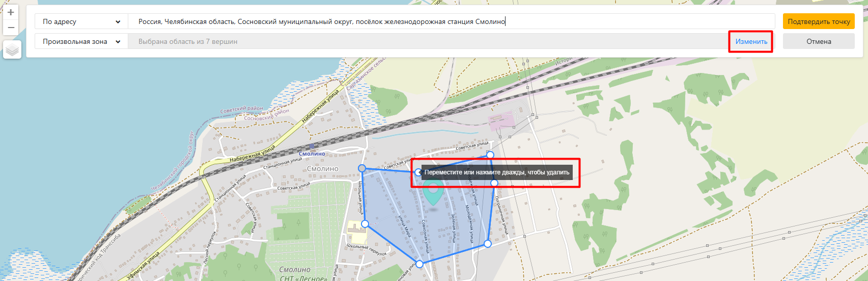Click the "Изменить" link

click(751, 41)
